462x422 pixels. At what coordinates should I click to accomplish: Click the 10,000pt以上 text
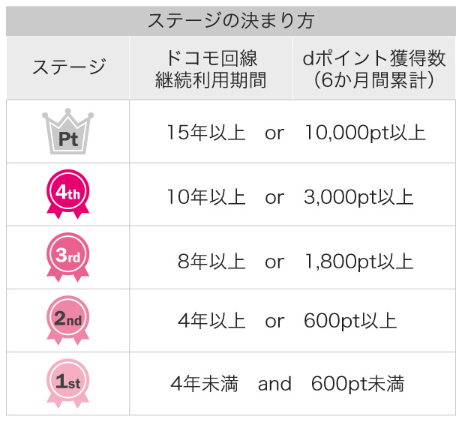point(365,132)
